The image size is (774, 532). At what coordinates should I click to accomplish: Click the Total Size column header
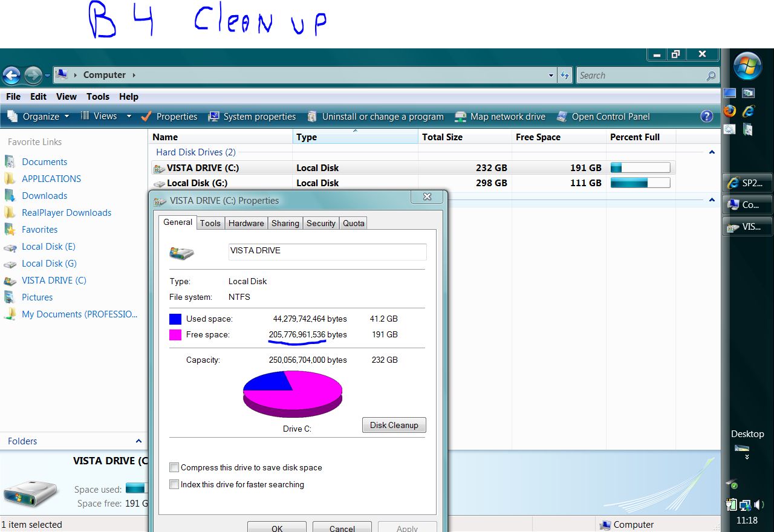coord(465,137)
